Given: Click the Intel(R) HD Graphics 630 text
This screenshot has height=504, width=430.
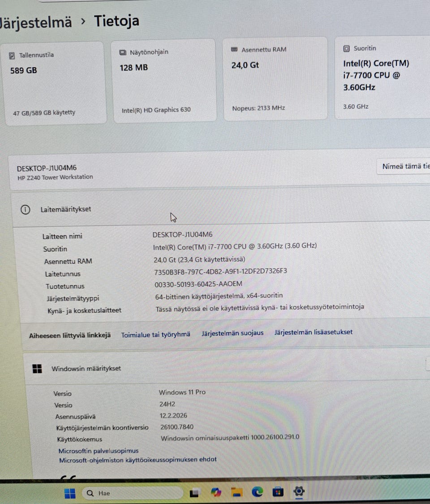Looking at the screenshot, I should pos(156,110).
